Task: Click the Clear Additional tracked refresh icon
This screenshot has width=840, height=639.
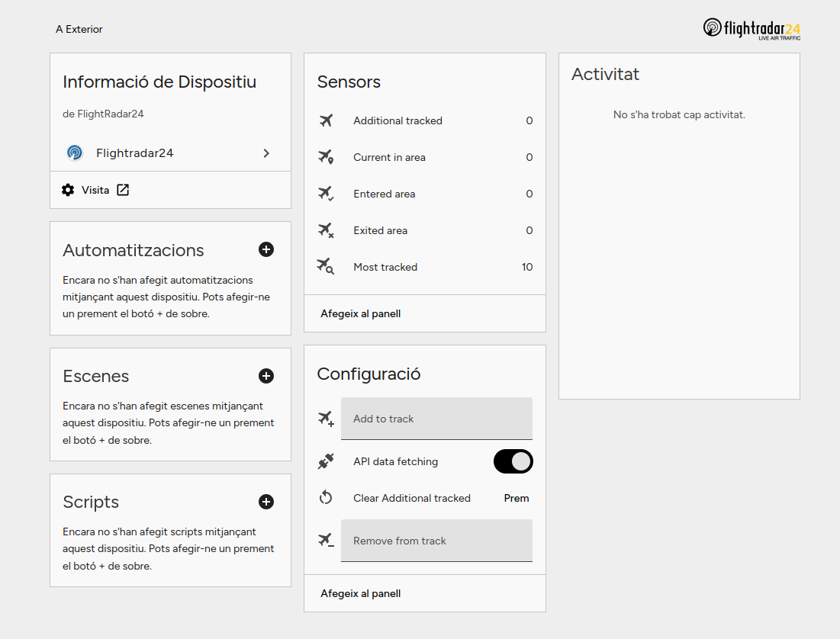Action: 326,498
